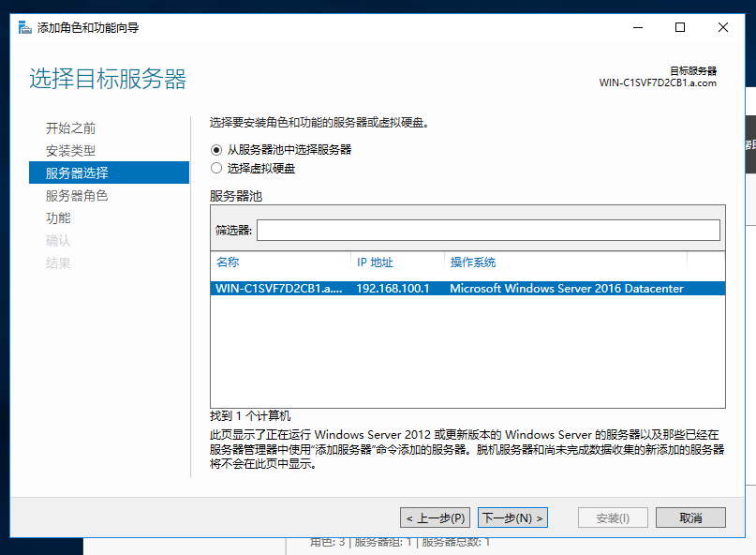This screenshot has width=756, height=555.
Task: Click 找到 1 个计算机 text
Action: pyautogui.click(x=250, y=416)
